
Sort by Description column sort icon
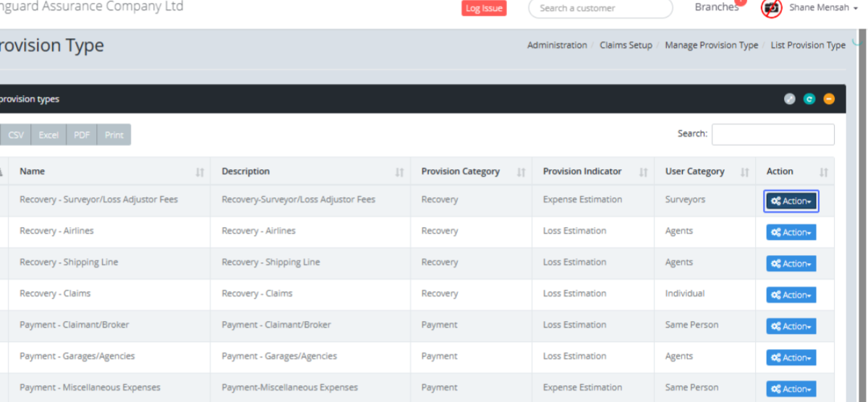point(399,172)
